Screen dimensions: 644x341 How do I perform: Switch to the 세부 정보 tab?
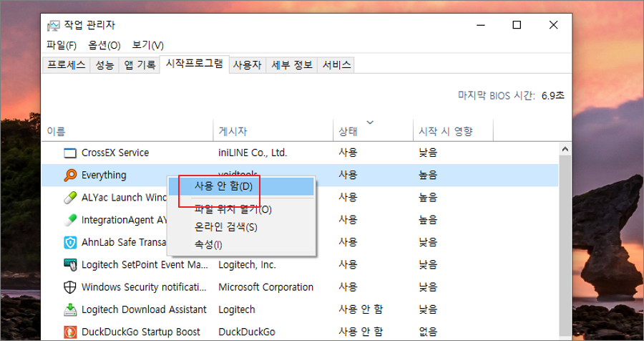[x=292, y=65]
